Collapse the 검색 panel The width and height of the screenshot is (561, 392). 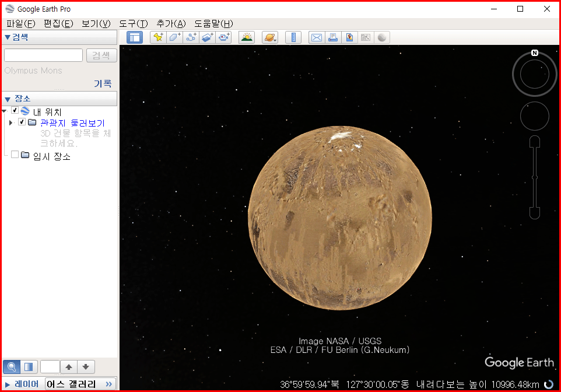point(7,37)
